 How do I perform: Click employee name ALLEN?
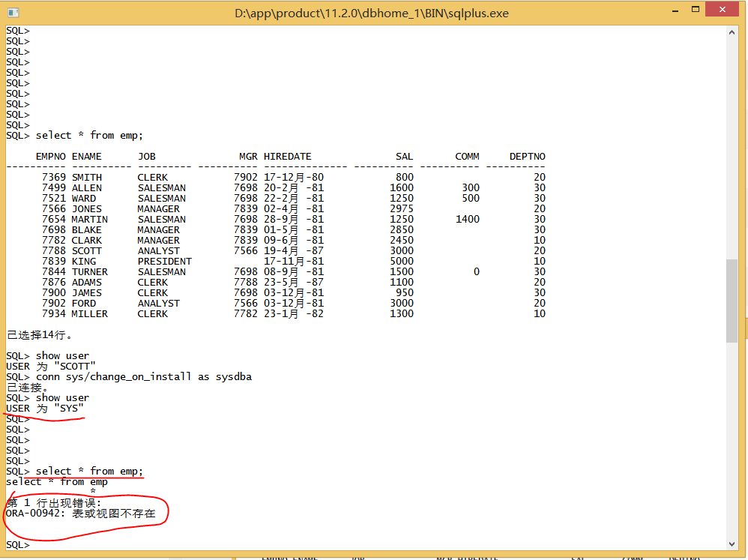coord(87,188)
